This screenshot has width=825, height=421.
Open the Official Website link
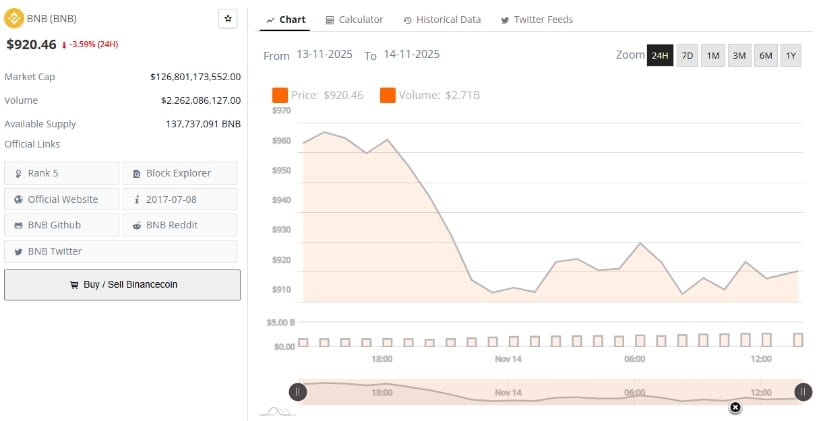coord(62,199)
